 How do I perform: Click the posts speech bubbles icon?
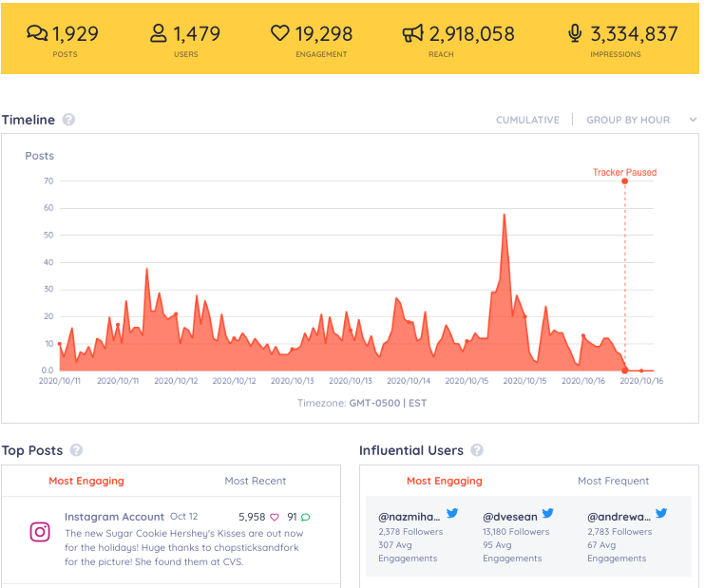click(37, 33)
